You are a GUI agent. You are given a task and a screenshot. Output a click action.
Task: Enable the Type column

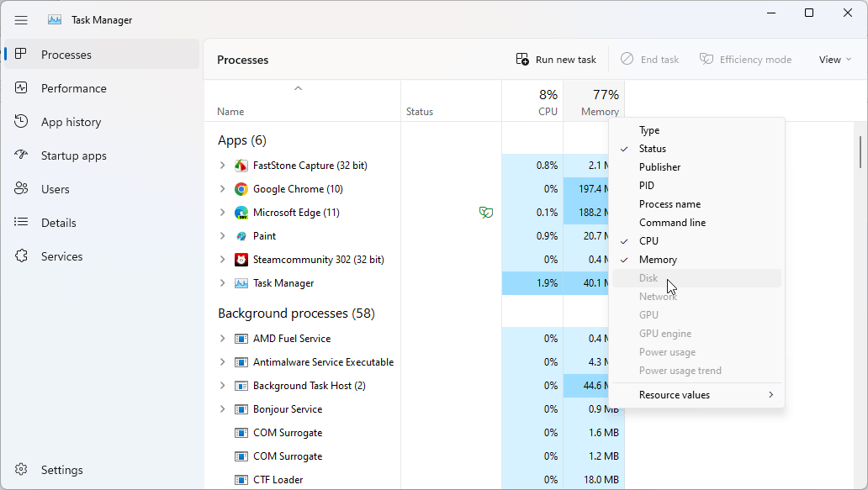pyautogui.click(x=697, y=130)
